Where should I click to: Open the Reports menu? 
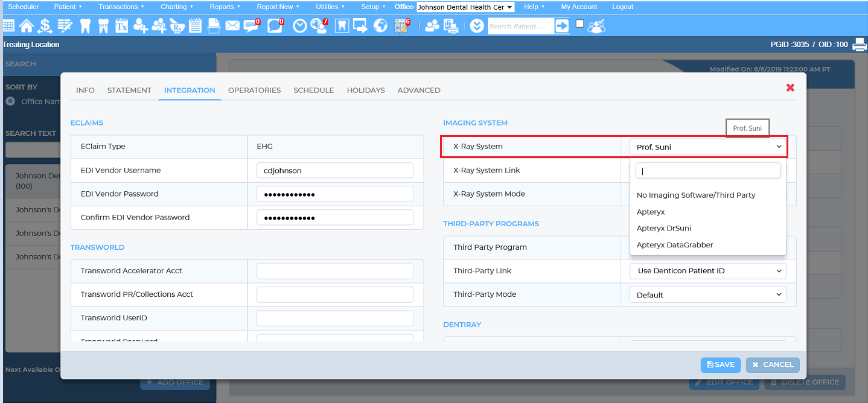pos(225,7)
